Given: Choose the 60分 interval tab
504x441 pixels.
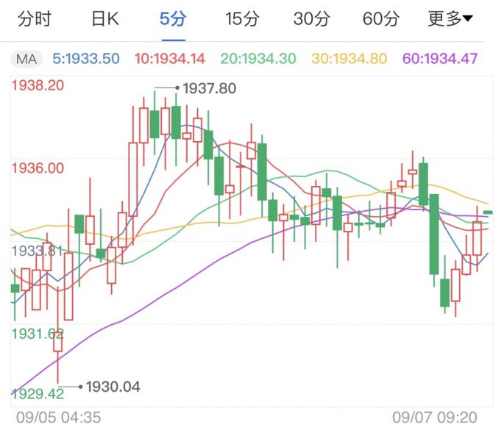Looking at the screenshot, I should click(380, 19).
